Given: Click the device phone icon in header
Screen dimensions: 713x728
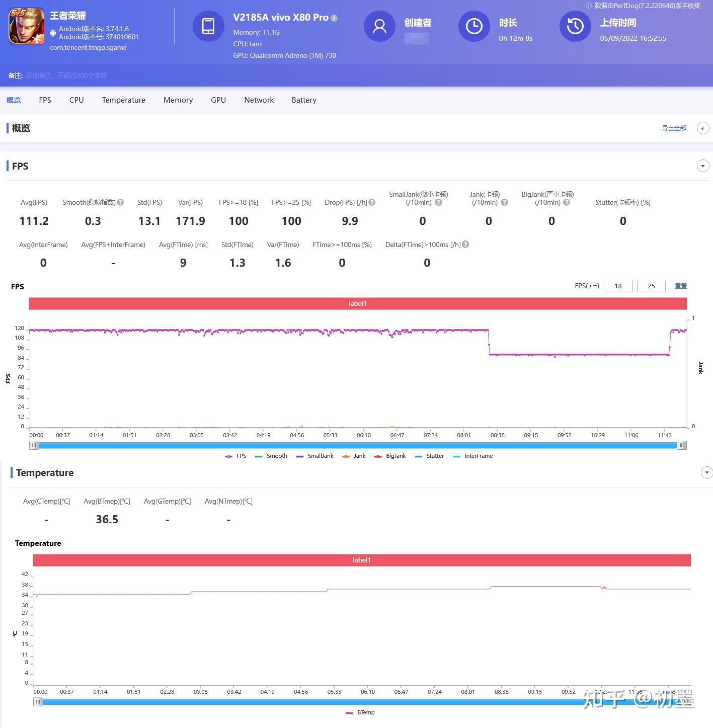Looking at the screenshot, I should 208,26.
